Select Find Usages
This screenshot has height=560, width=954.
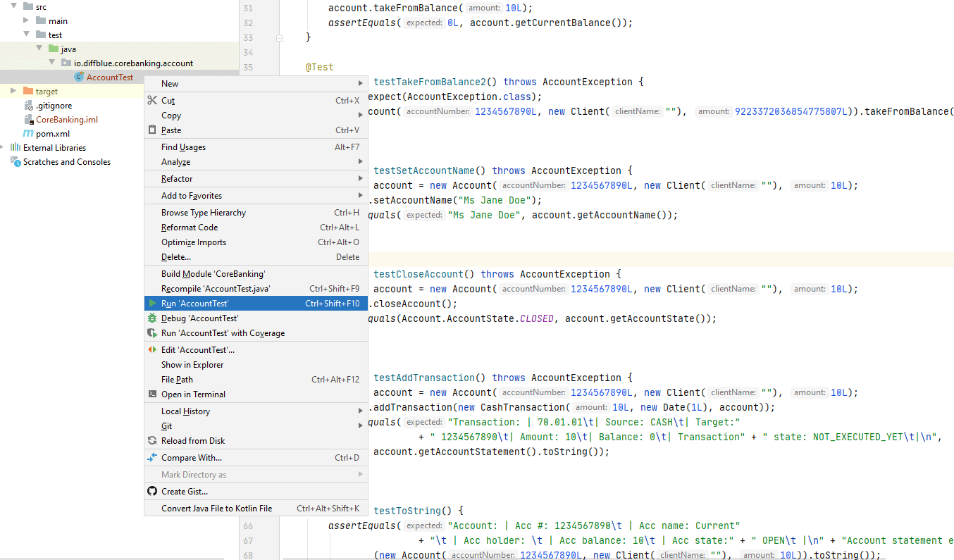(256, 147)
